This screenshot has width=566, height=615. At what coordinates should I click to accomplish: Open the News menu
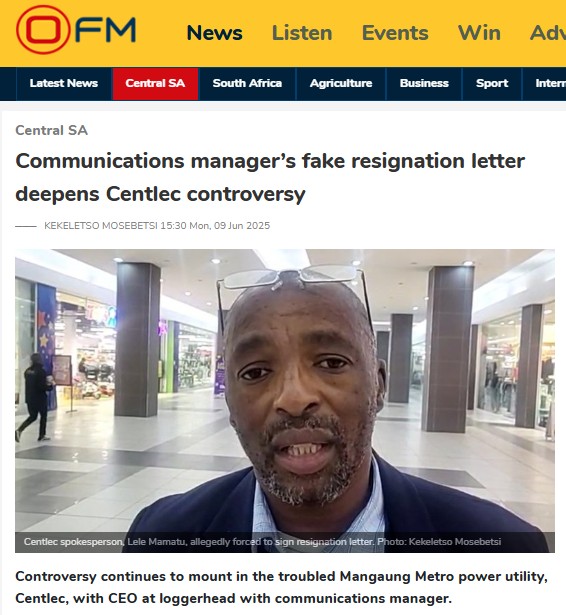(x=215, y=33)
